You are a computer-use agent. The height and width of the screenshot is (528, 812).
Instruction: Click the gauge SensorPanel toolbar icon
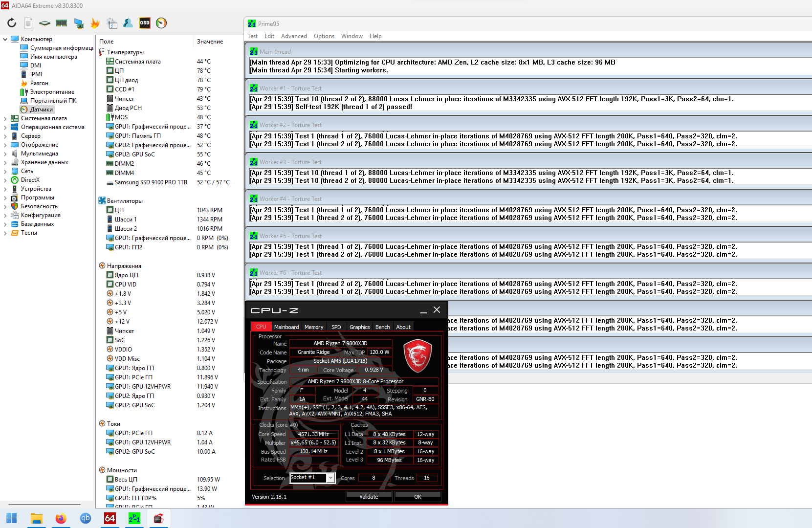coord(161,23)
